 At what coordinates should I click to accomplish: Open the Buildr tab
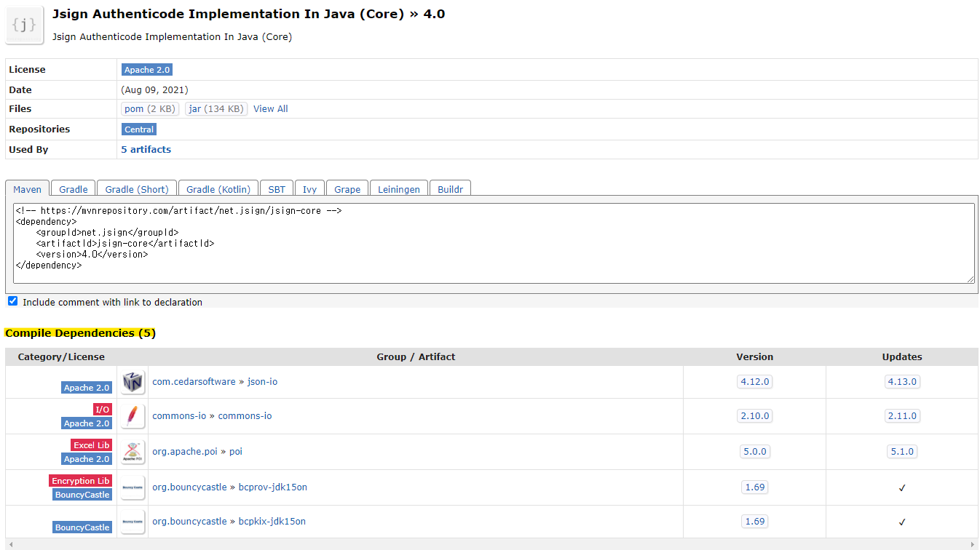[451, 189]
